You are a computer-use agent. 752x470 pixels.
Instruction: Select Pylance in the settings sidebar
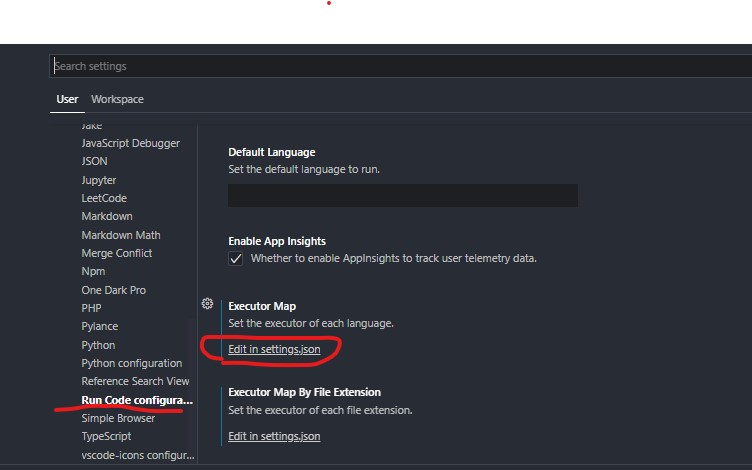(100, 326)
